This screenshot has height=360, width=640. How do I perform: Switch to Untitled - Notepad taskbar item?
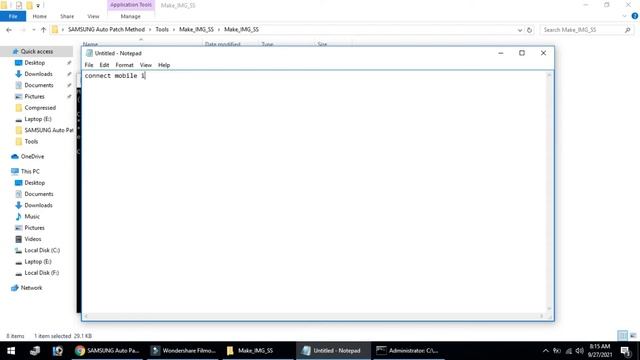333,351
